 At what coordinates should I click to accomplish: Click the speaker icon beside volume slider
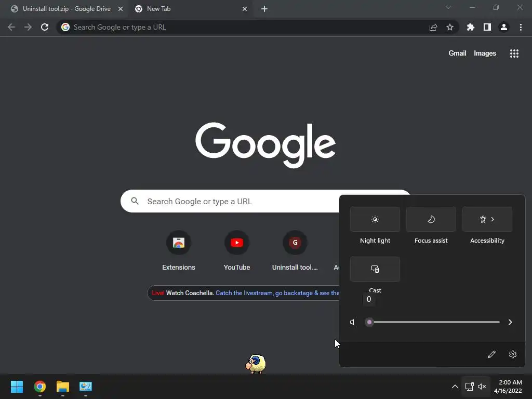tap(353, 322)
